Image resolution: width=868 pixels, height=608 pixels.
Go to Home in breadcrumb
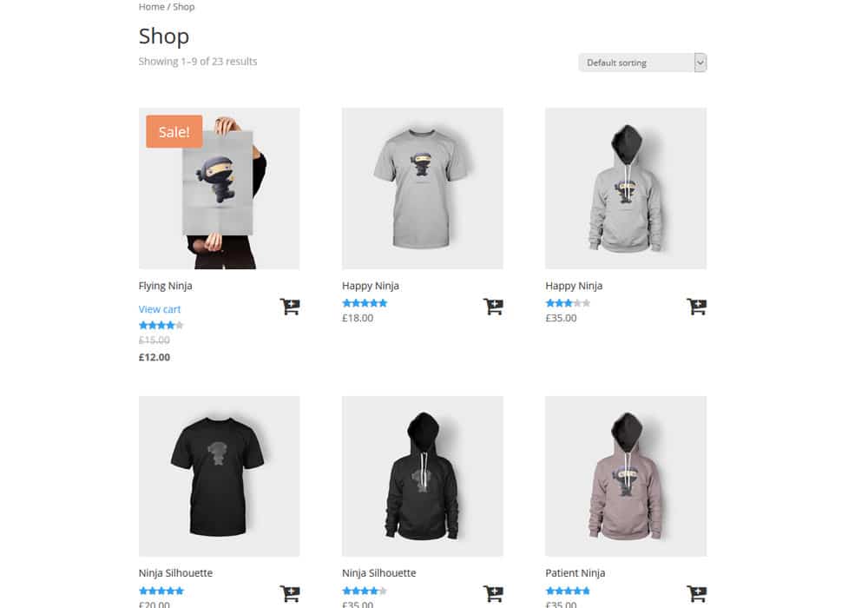[151, 7]
